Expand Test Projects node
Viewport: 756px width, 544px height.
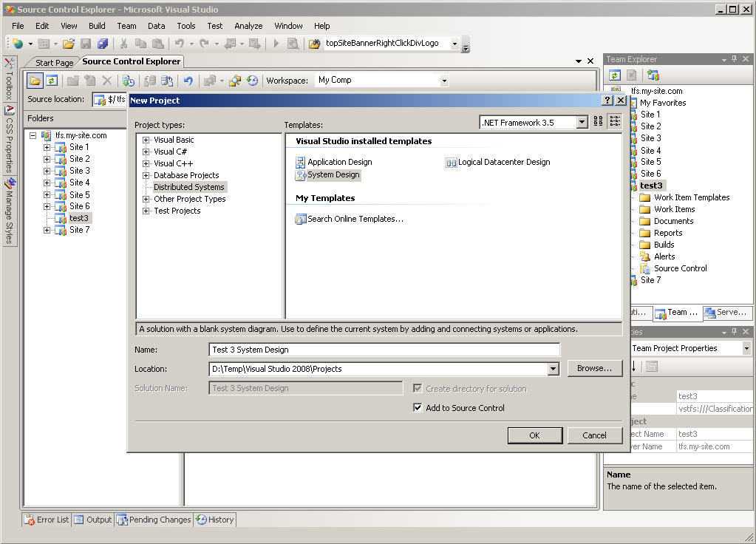(x=146, y=211)
